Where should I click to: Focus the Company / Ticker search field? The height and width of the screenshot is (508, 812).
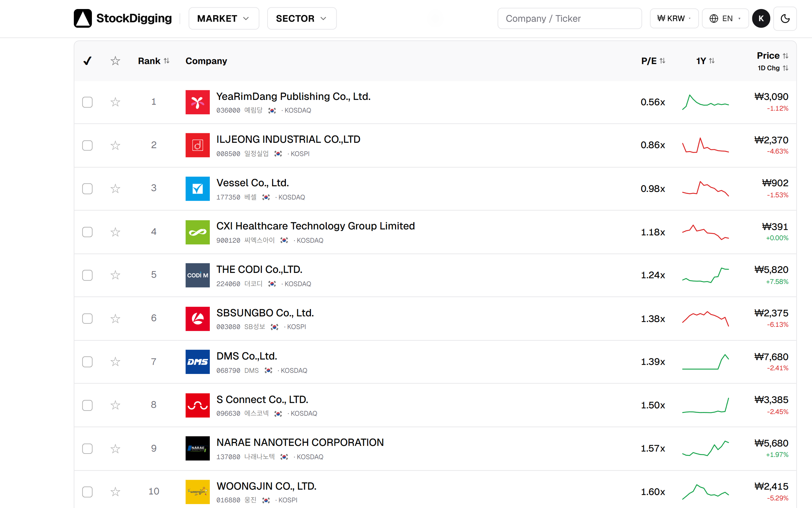pos(570,18)
